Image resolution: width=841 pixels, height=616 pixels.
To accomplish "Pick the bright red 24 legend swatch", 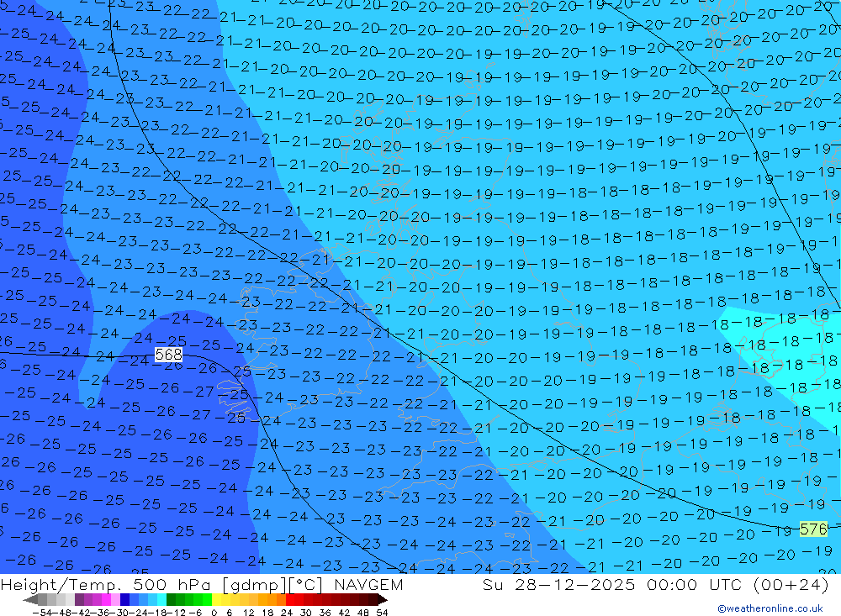I will [290, 600].
